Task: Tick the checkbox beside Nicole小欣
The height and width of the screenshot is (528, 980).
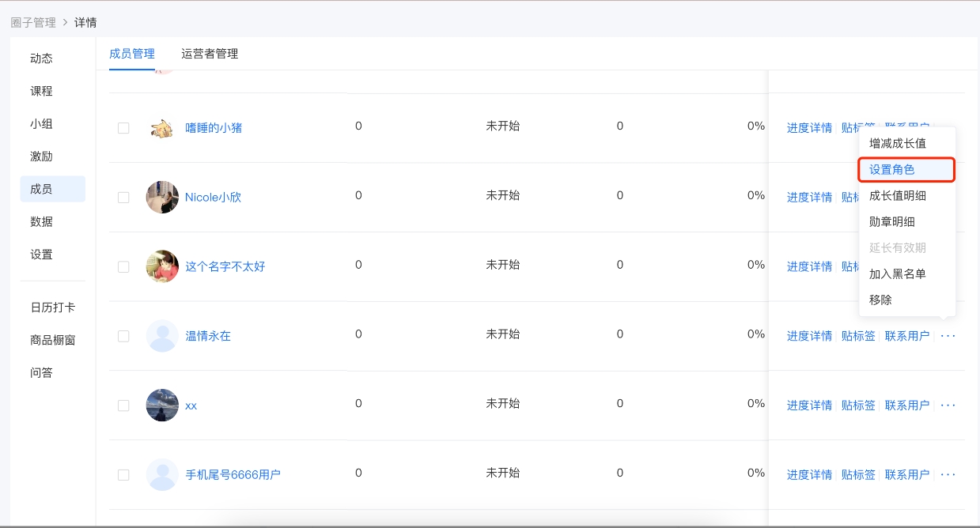Action: pos(123,198)
